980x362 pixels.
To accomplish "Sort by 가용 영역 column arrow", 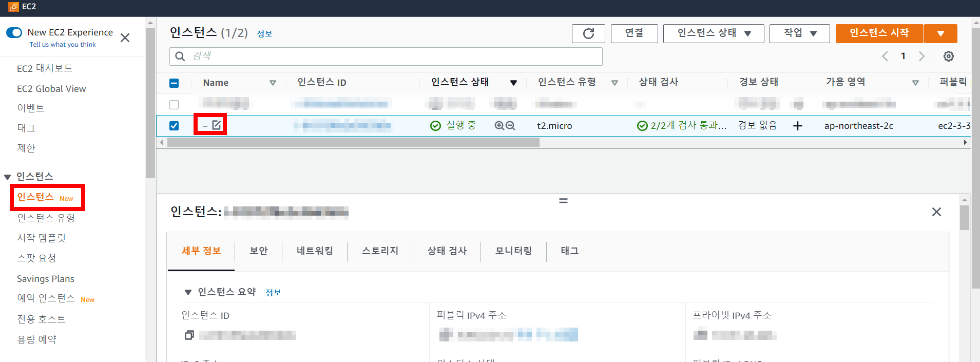I will (915, 83).
